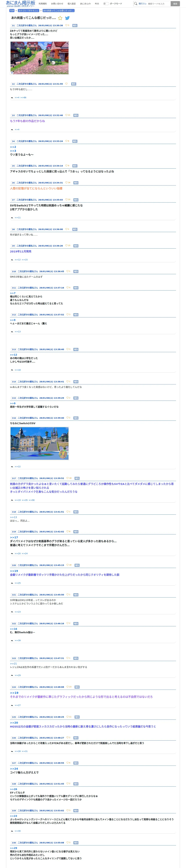Like post 13 with the heart icon
Screen dimensions: 186x868
(68, 349)
